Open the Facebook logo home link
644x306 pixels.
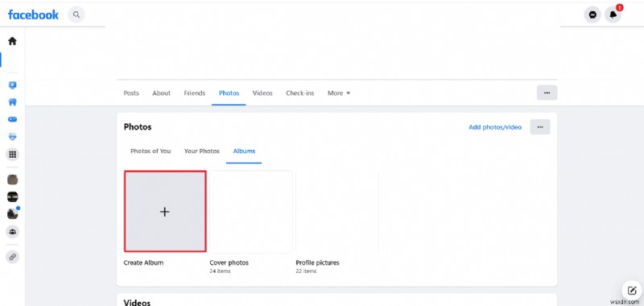pos(33,14)
